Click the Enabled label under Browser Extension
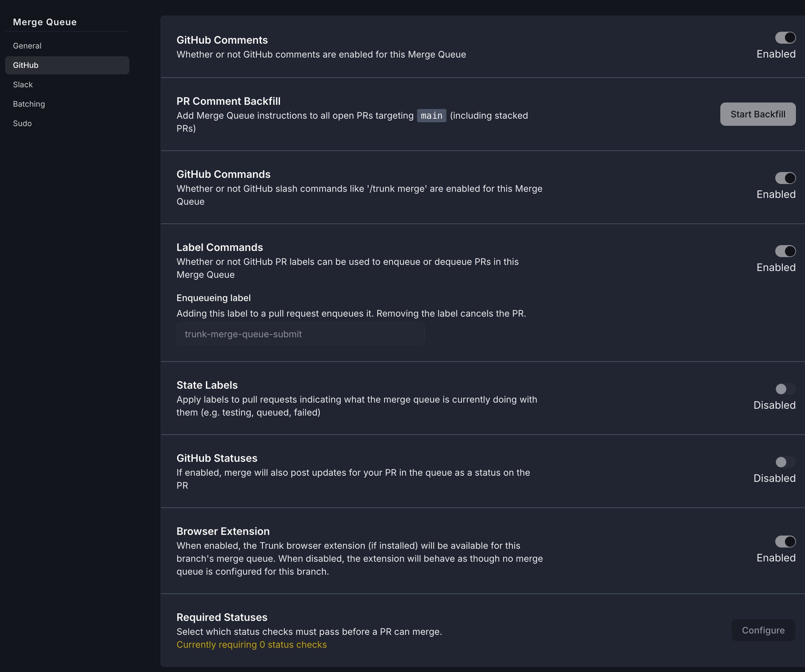This screenshot has height=672, width=805. 776,558
